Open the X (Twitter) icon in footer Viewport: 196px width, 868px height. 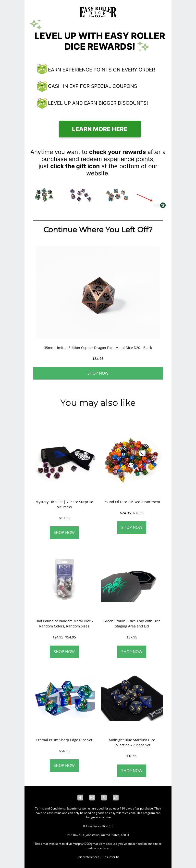(x=104, y=797)
